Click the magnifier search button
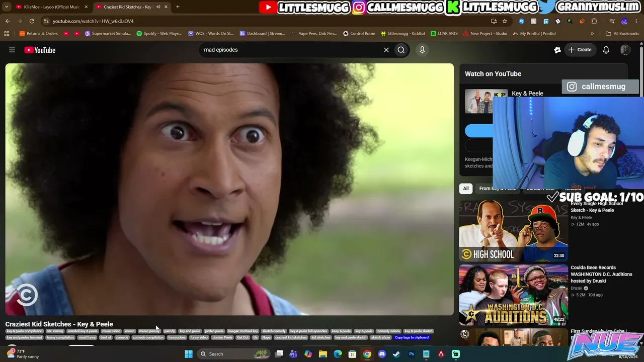 (401, 50)
